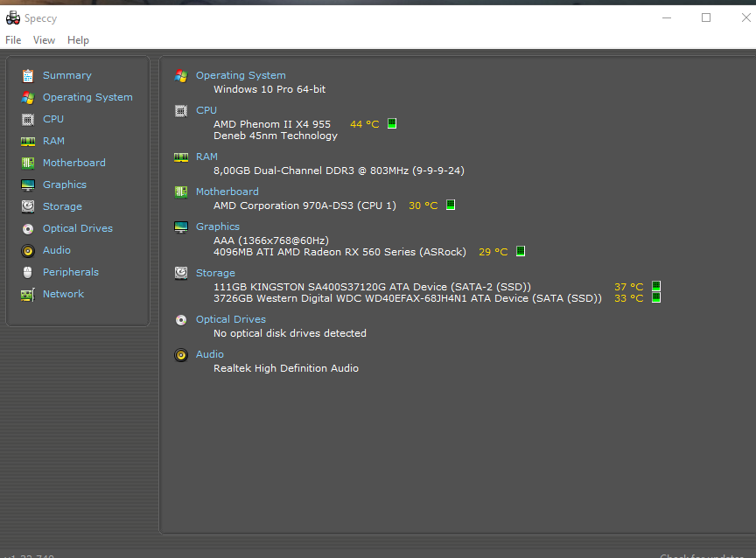756x558 pixels.
Task: Click the Operating System heading link in summary
Action: click(241, 75)
